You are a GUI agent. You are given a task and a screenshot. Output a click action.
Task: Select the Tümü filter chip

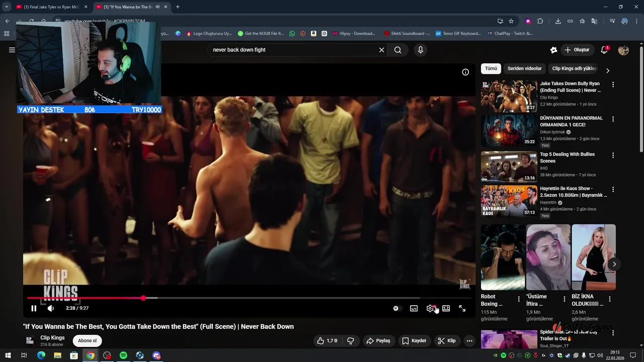pyautogui.click(x=491, y=69)
